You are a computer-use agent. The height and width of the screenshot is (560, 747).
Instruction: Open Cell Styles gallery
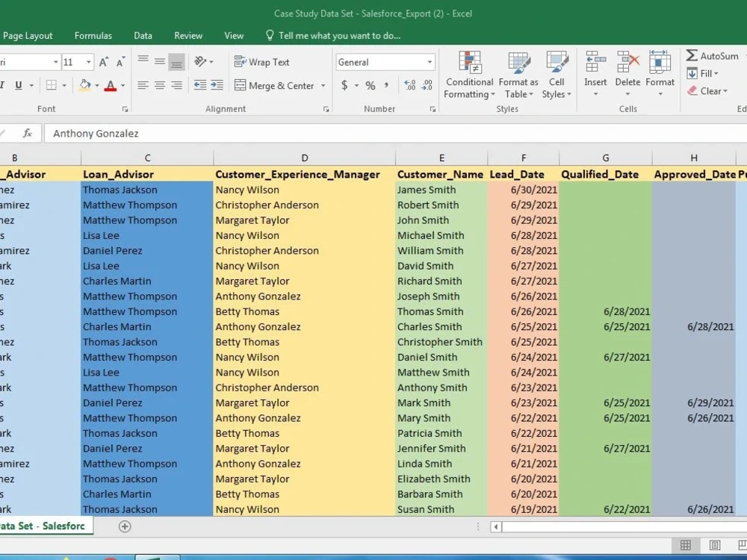tap(557, 75)
